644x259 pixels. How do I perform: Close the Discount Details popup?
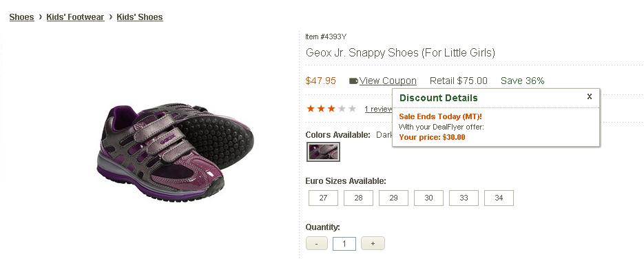tap(590, 96)
